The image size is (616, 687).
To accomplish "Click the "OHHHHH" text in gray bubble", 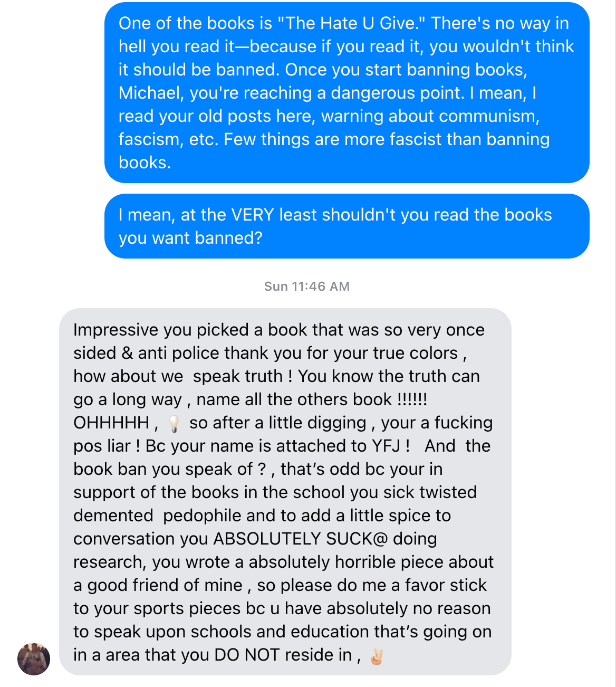I will [112, 423].
